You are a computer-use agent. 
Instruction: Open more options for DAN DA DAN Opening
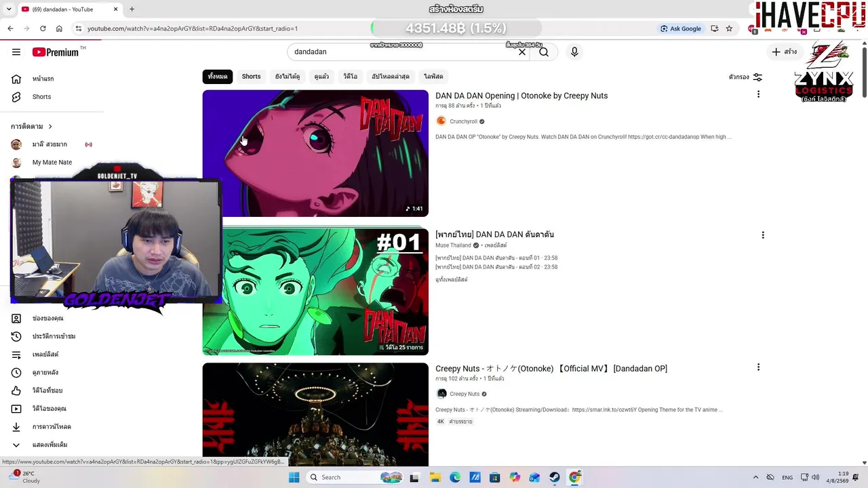(x=758, y=94)
